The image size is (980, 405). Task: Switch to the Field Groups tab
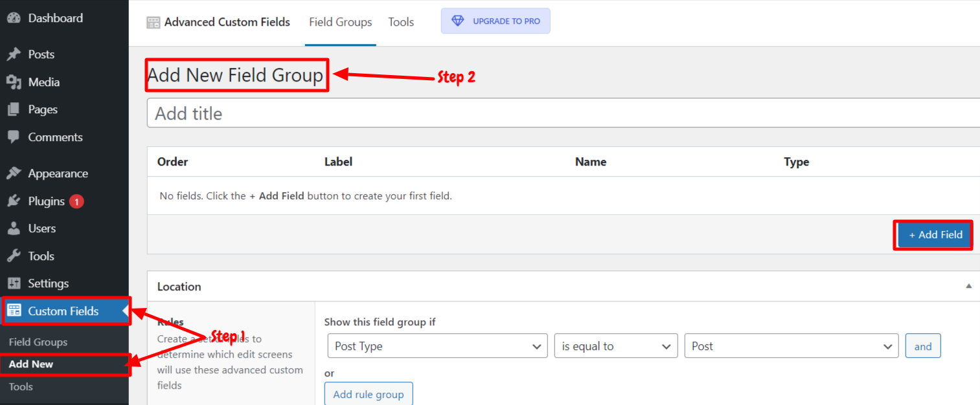(341, 22)
